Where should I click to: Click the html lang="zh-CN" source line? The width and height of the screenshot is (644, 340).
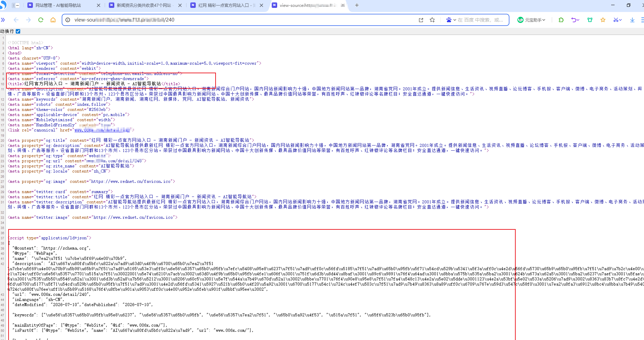point(30,48)
